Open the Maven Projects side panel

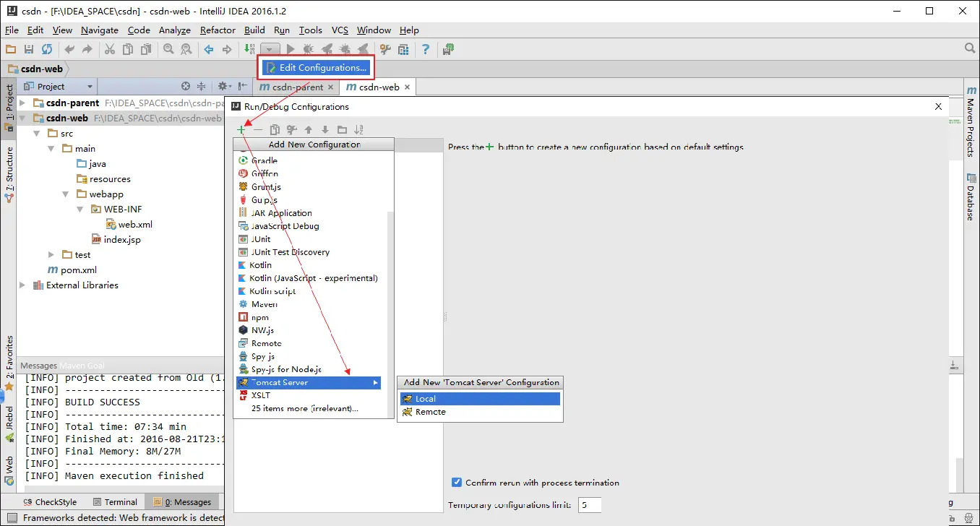[x=971, y=121]
